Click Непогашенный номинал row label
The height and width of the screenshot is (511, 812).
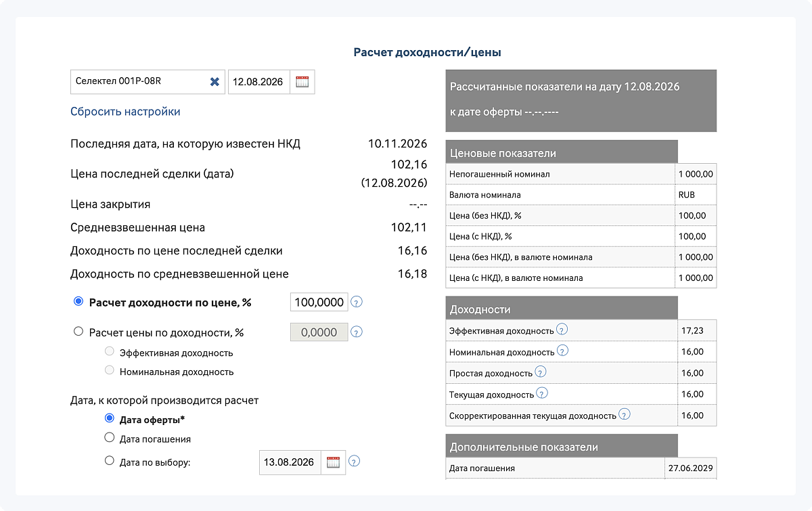coord(499,174)
